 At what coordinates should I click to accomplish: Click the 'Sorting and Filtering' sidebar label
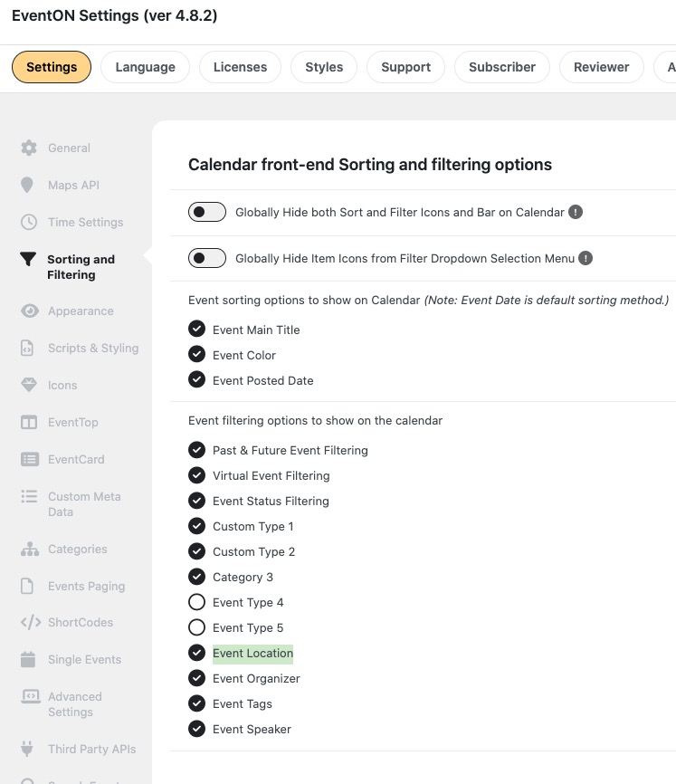tap(81, 267)
